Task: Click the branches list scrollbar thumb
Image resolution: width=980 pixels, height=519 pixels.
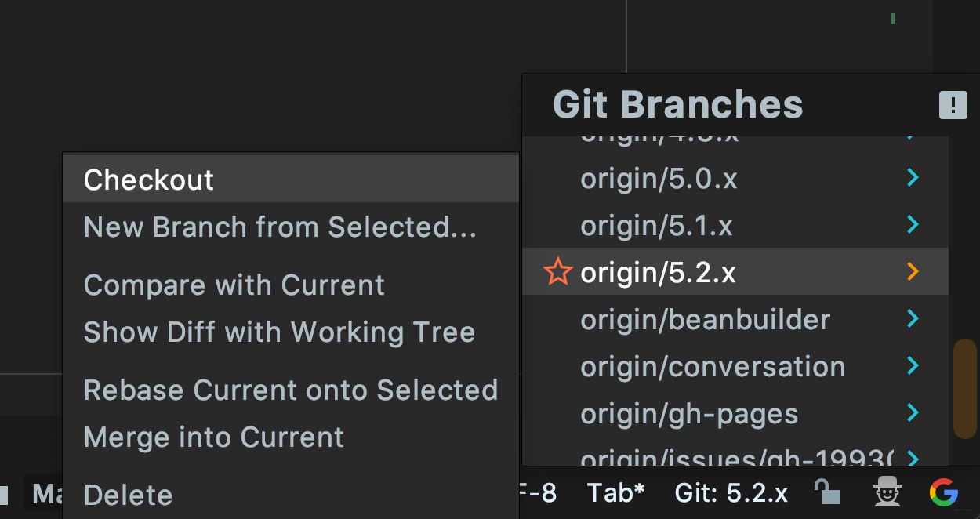Action: (964, 389)
